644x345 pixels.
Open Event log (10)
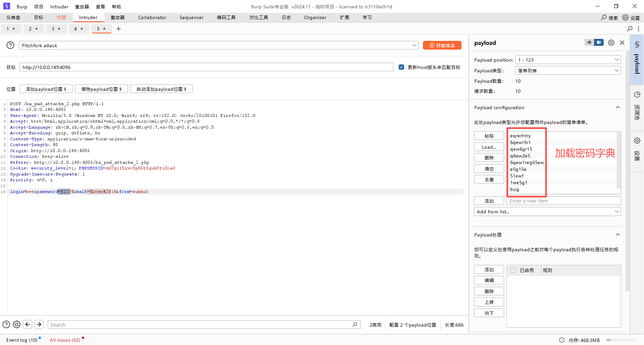(x=22, y=340)
